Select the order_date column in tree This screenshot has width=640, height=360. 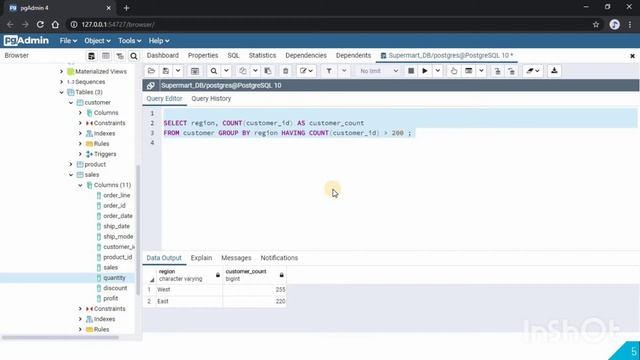118,216
